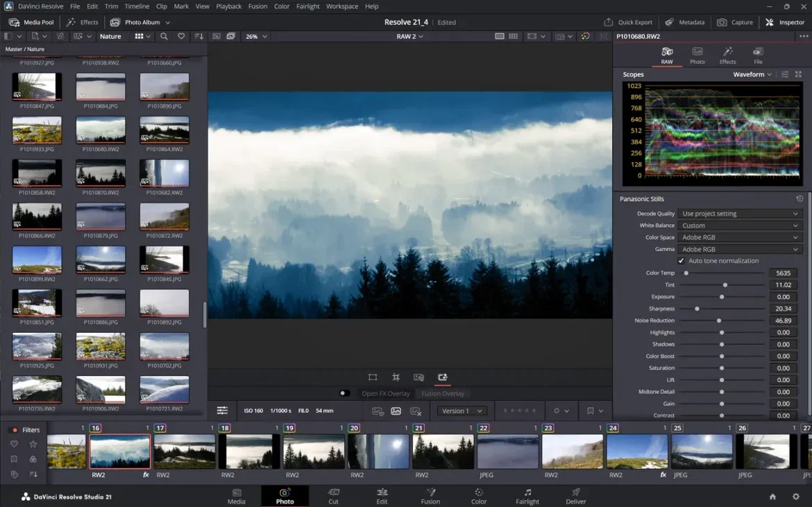
Task: Click the Tint value field 11.02
Action: [x=783, y=285]
